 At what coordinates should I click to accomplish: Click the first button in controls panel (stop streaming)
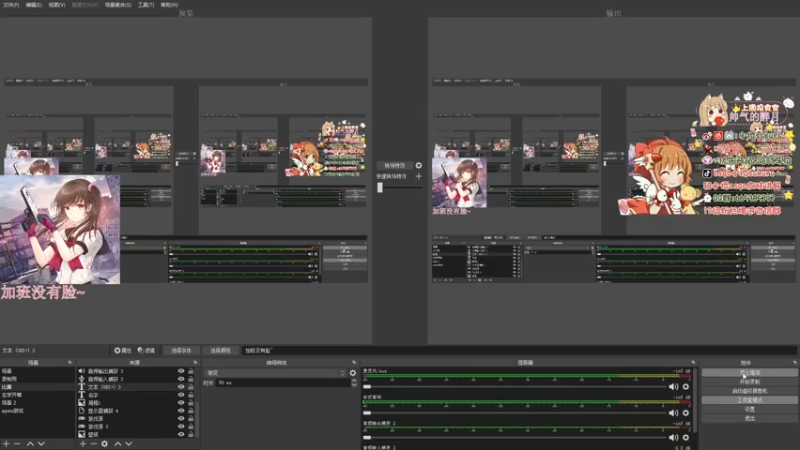(x=749, y=372)
